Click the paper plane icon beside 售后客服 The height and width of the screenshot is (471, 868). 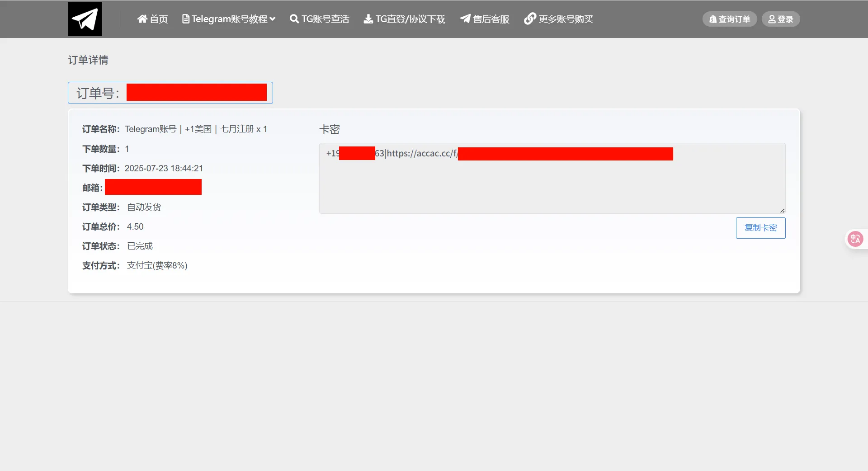click(465, 19)
